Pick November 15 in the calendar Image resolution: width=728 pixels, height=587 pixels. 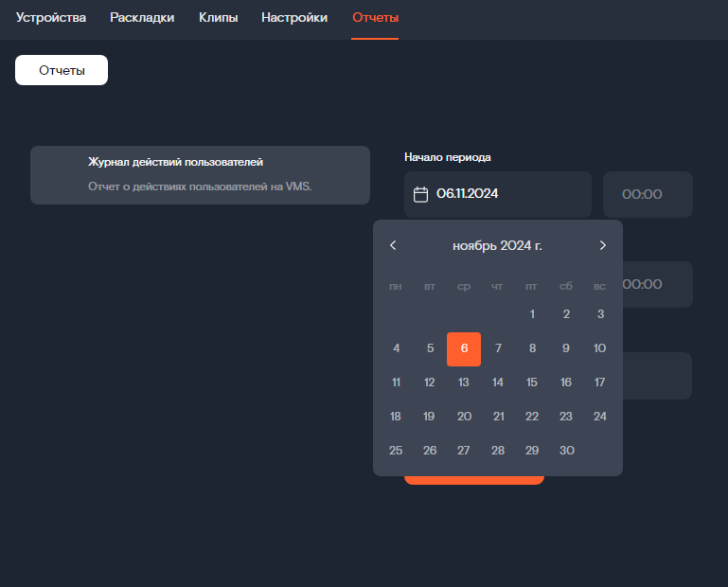pos(532,382)
